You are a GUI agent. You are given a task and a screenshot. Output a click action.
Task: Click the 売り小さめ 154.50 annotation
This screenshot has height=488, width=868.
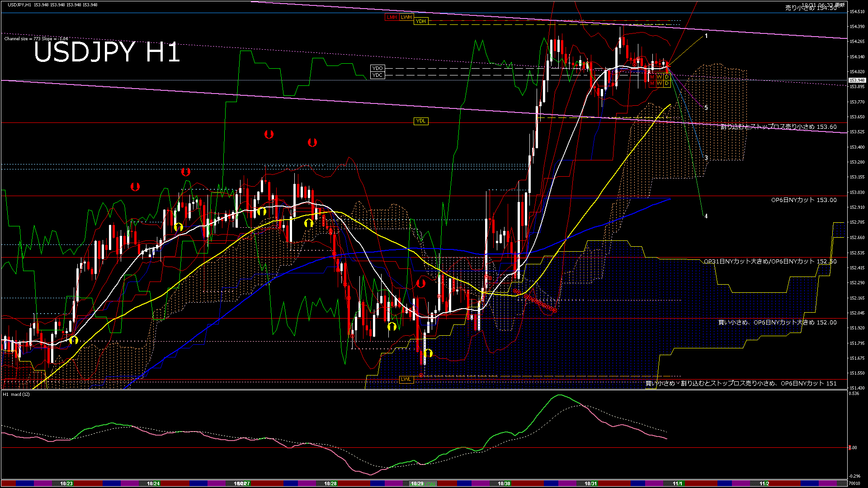coord(811,8)
